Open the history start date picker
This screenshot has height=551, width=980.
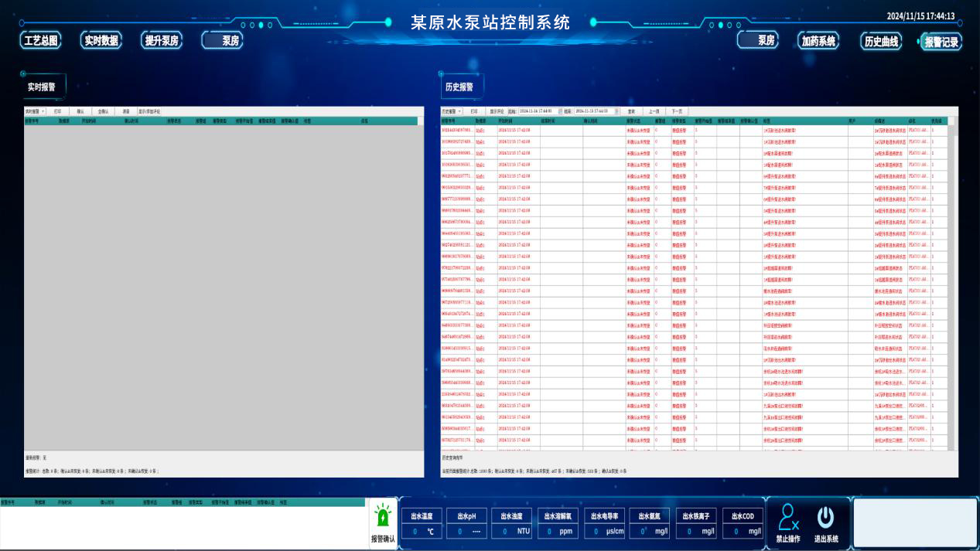coord(560,111)
